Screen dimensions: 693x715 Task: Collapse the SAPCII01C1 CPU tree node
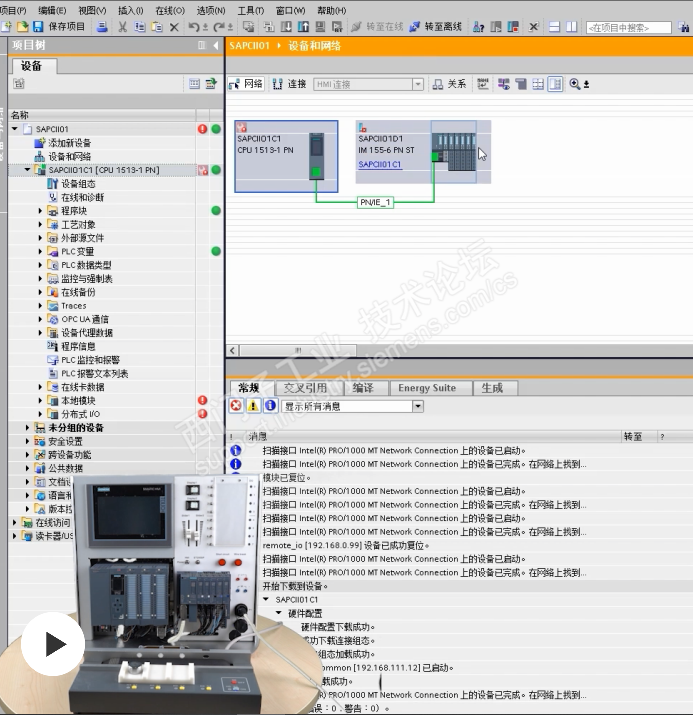pos(27,170)
